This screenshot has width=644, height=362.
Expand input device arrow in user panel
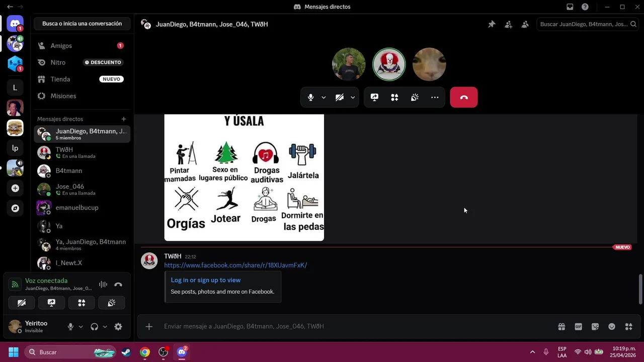click(x=80, y=327)
